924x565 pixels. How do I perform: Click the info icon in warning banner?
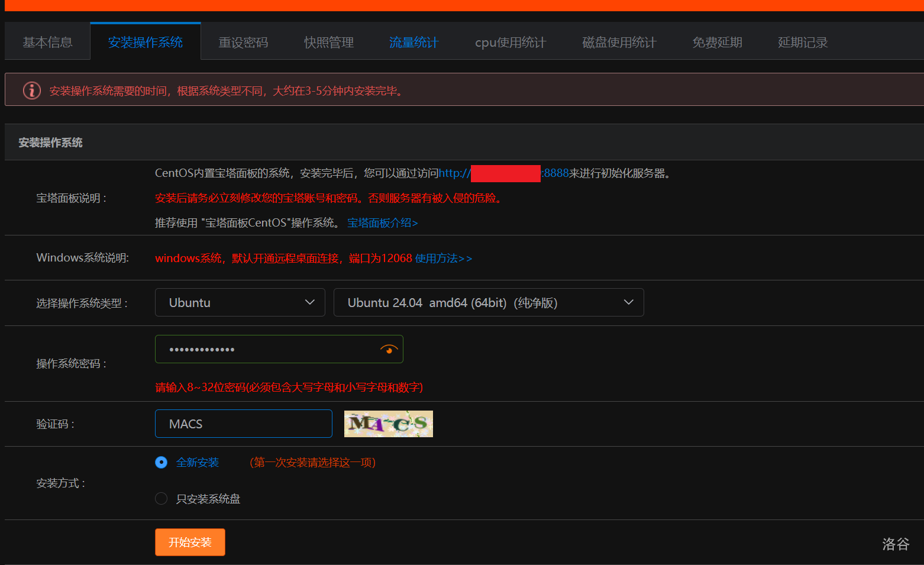[32, 91]
